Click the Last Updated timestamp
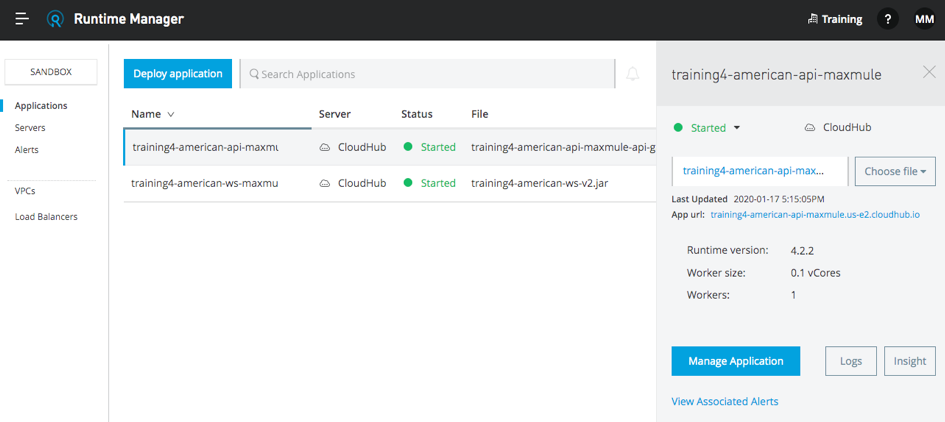945x422 pixels. click(779, 198)
